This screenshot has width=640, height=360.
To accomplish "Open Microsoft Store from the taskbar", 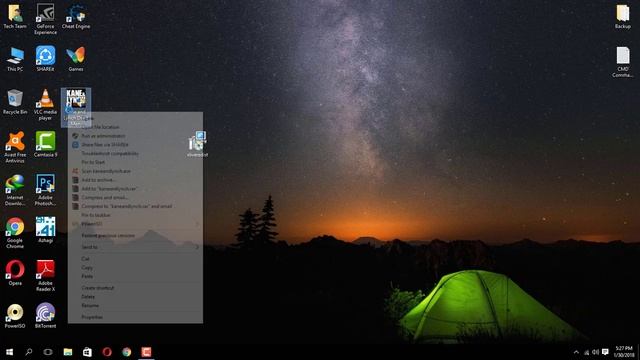I will pyautogui.click(x=87, y=352).
